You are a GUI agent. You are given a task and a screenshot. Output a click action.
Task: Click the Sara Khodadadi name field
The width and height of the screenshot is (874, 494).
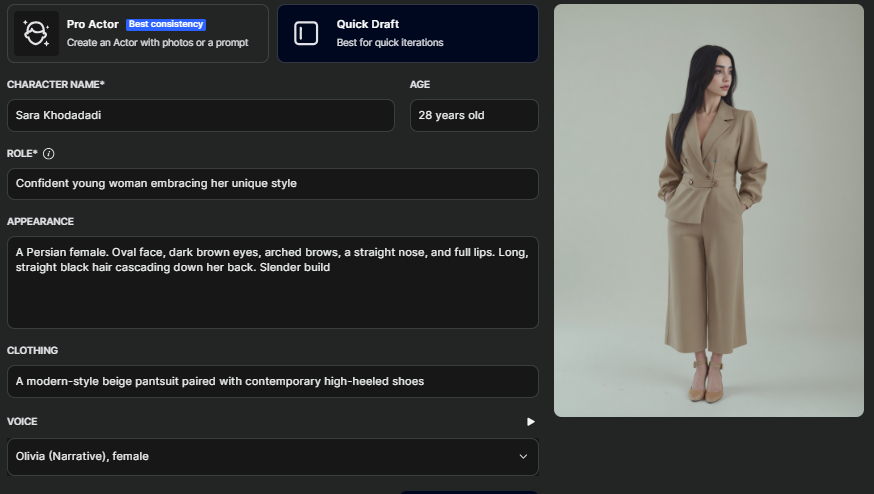pyautogui.click(x=200, y=116)
